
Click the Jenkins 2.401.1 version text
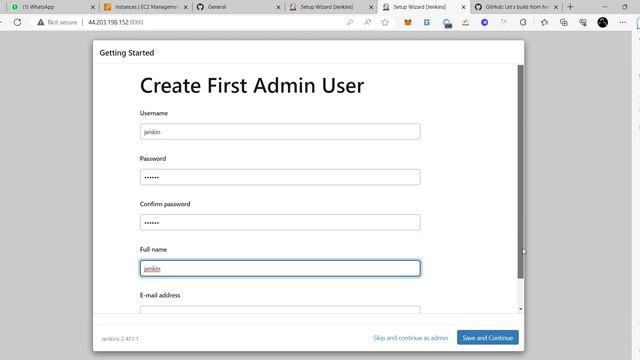[x=120, y=339]
